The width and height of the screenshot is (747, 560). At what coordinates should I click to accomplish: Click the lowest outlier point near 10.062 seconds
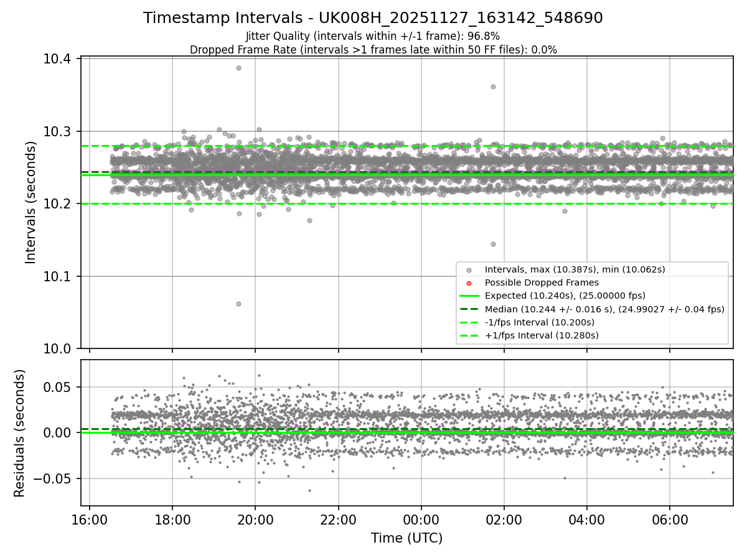238,304
